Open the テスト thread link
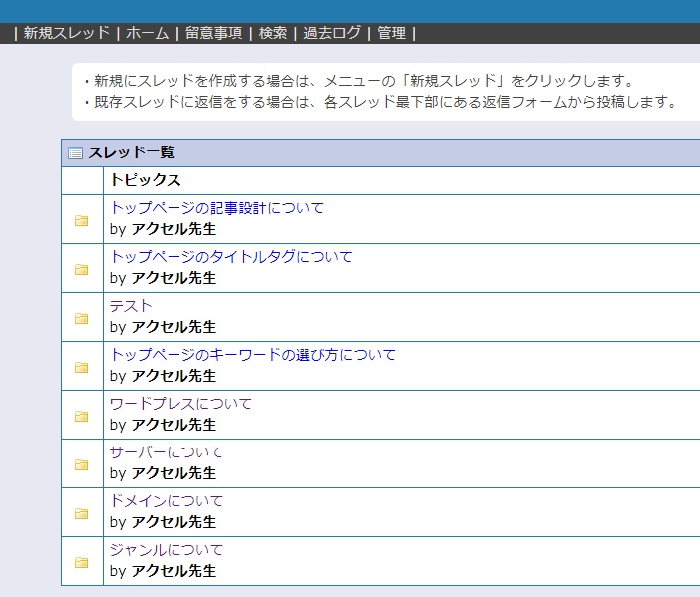Viewport: 700px width, 597px height. tap(131, 306)
